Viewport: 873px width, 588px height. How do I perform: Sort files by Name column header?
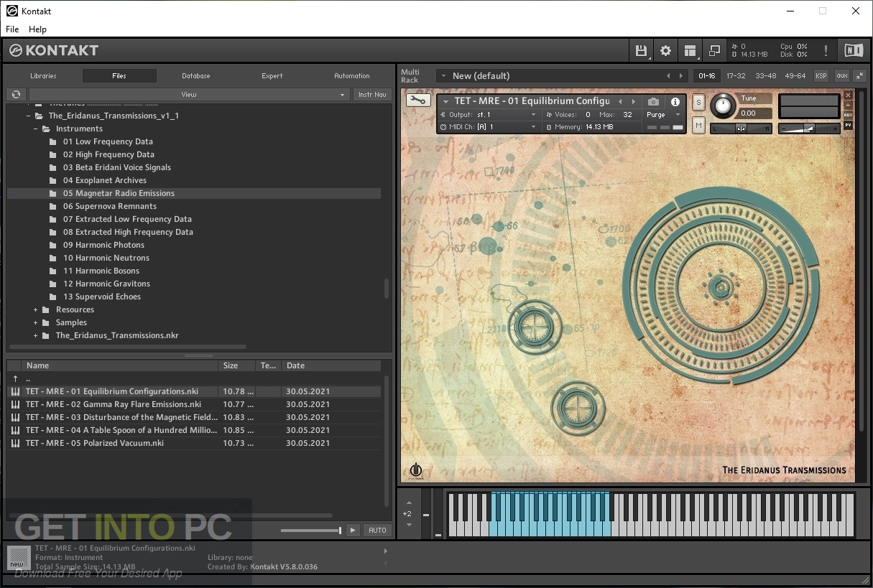coord(119,365)
